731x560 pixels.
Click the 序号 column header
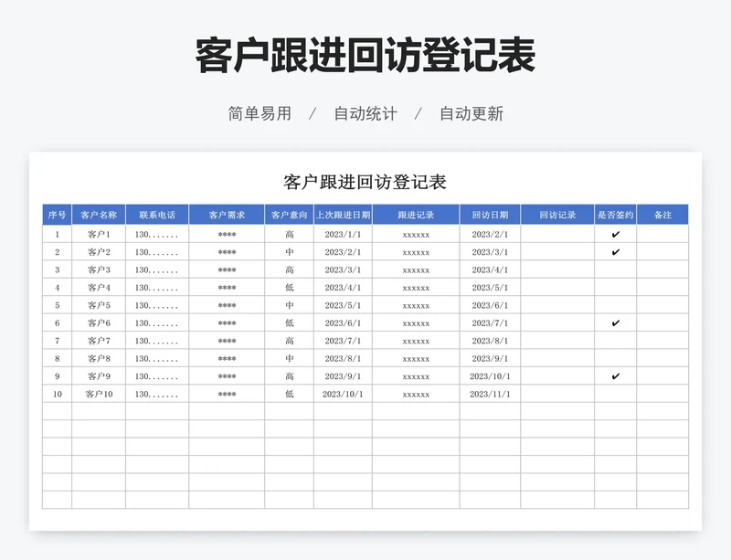(57, 215)
